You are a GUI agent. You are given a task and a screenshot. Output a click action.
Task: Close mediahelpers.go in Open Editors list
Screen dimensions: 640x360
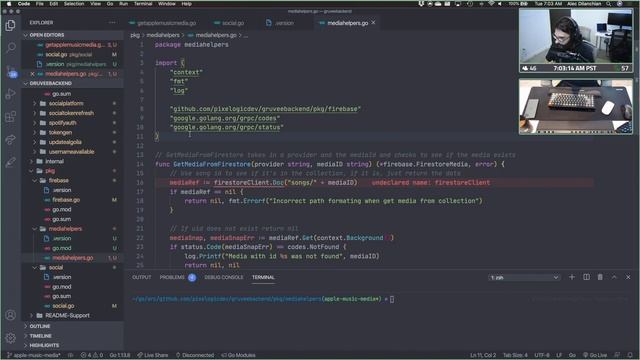click(32, 74)
